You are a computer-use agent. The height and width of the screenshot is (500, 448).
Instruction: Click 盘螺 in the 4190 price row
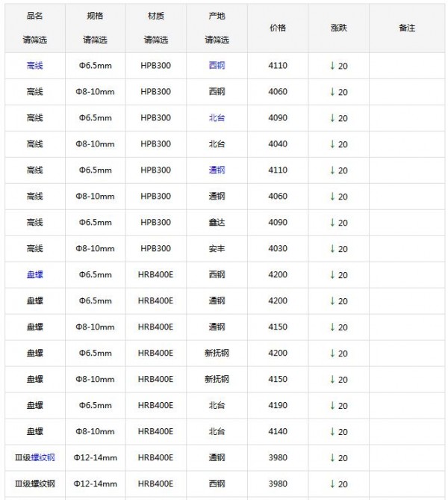35,406
